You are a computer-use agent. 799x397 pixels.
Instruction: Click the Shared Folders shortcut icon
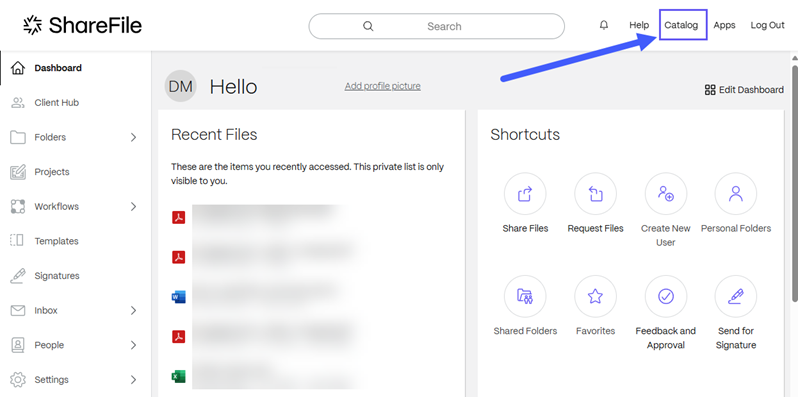(525, 296)
